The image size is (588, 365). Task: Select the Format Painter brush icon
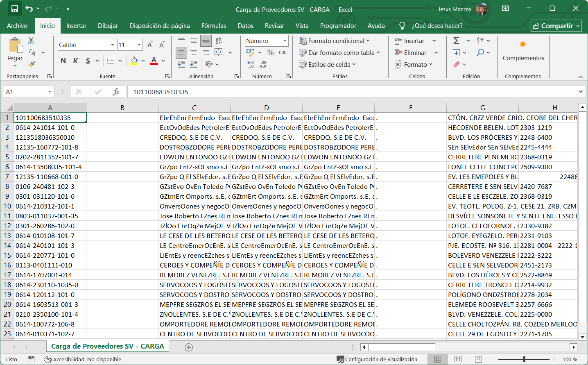point(30,64)
